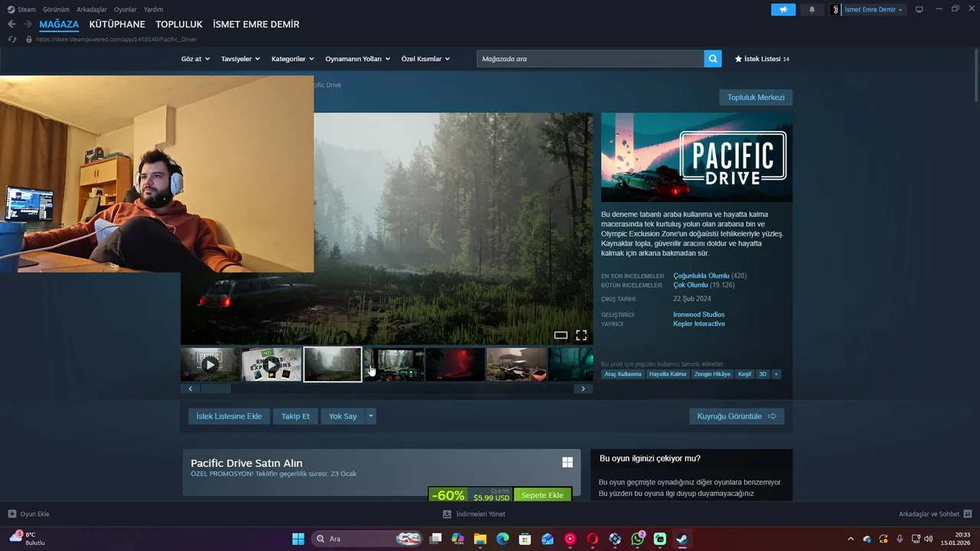Expand the Göz at dropdown

point(195,59)
